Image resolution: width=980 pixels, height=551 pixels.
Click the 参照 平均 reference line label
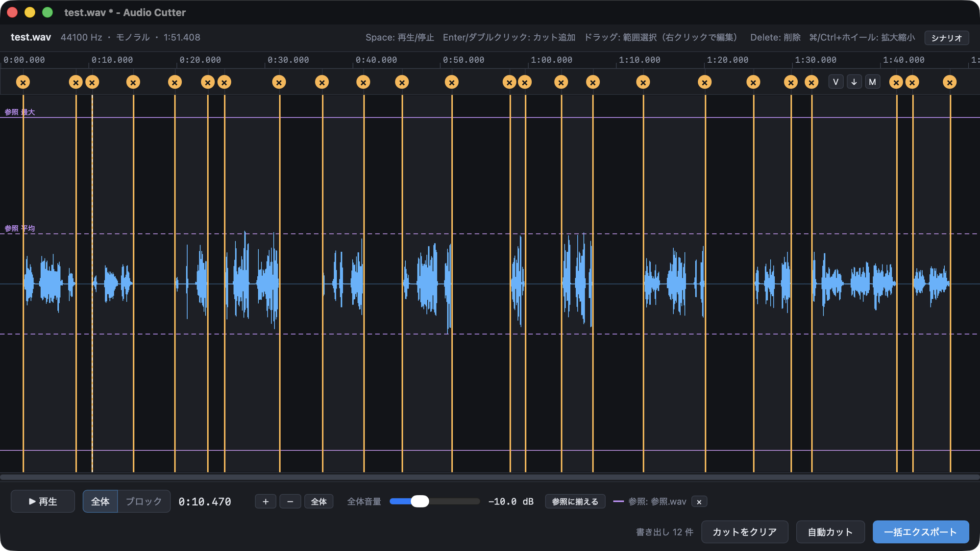click(x=20, y=228)
